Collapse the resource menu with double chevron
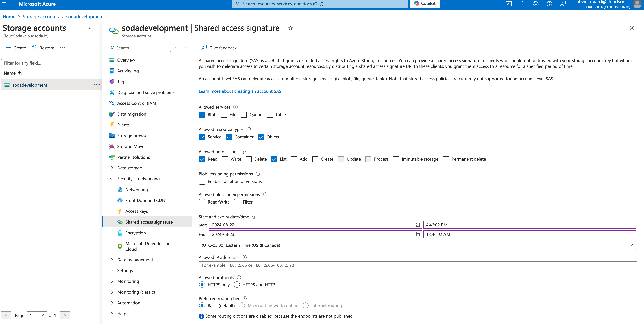This screenshot has width=644, height=324. click(187, 48)
